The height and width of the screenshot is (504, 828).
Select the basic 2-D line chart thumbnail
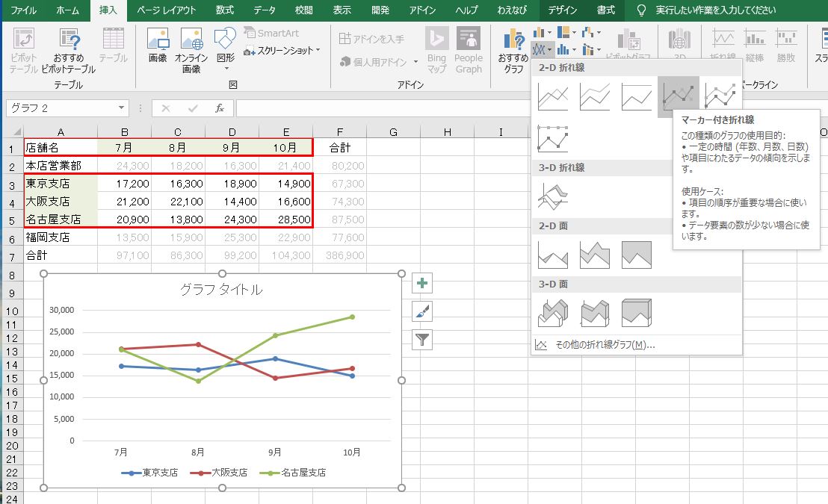click(x=553, y=96)
